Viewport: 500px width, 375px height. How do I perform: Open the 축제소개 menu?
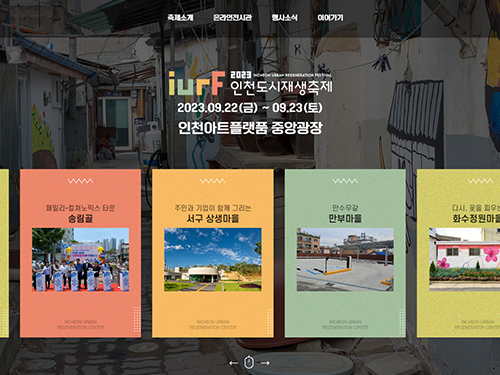180,18
